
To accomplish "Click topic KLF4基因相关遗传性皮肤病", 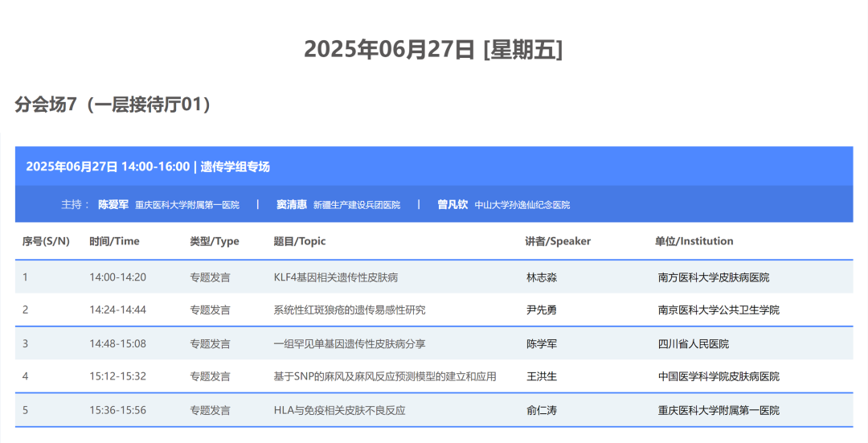I will [335, 277].
